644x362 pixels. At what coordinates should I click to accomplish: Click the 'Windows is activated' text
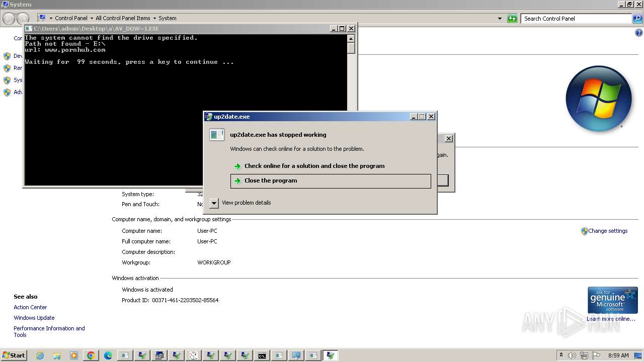[147, 290]
